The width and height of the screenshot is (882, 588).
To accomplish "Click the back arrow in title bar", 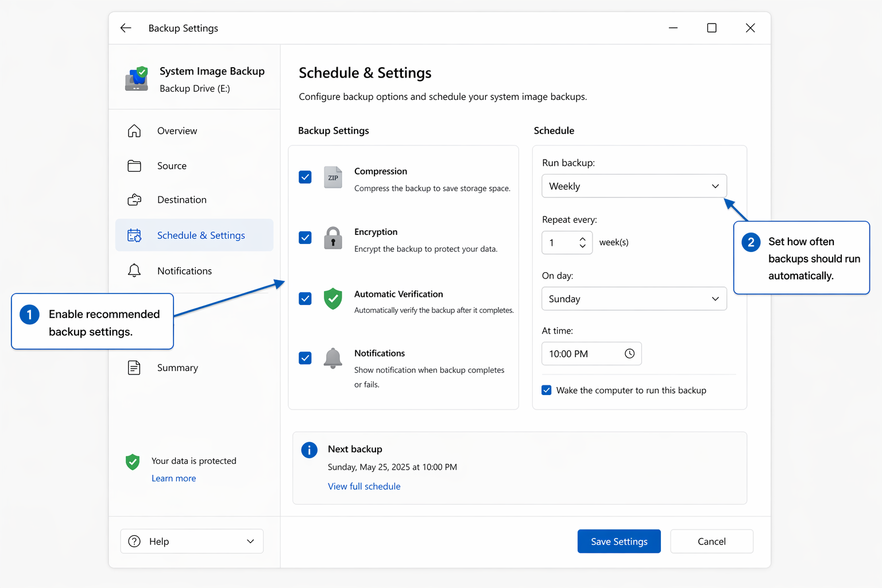I will [x=126, y=28].
